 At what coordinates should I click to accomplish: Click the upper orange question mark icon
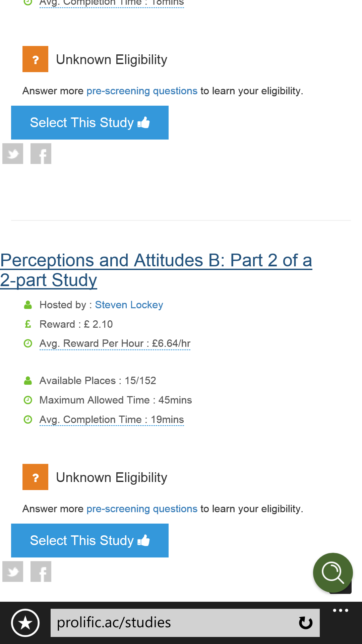click(x=35, y=59)
